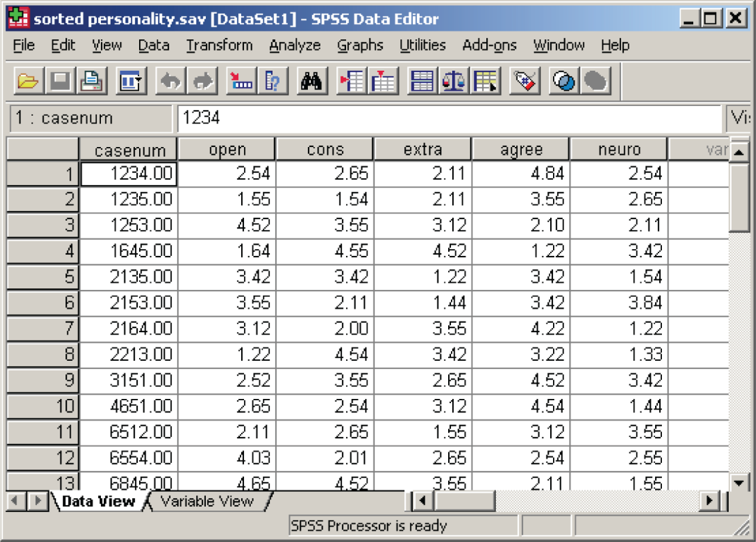Open the Dialog Recall toolbar icon
The image size is (756, 542).
point(131,81)
